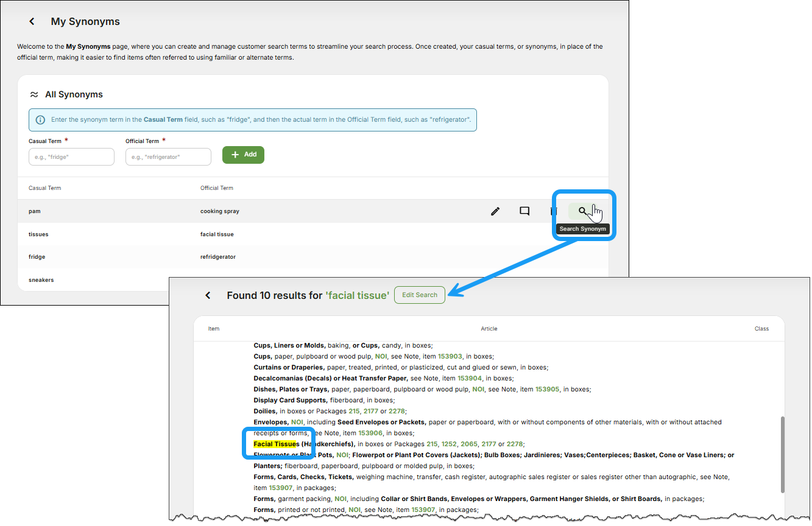
Task: Click Package link 2278 in the Doilies row
Action: 396,411
